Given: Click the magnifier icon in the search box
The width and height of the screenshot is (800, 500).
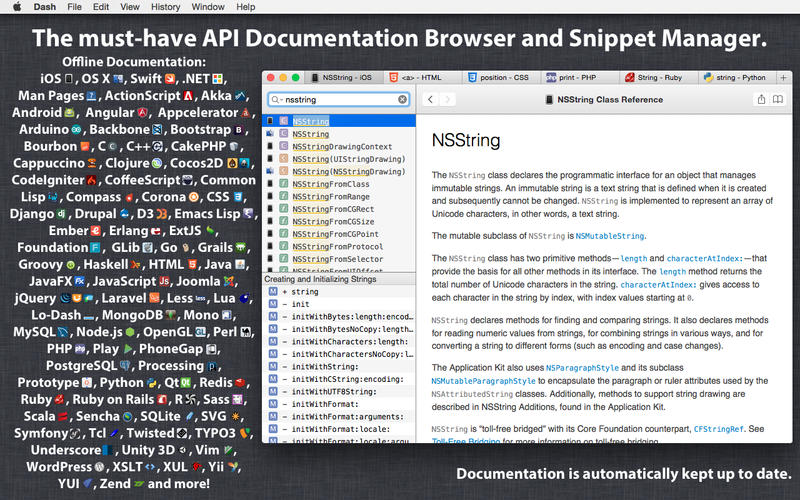Looking at the screenshot, I should pyautogui.click(x=275, y=99).
